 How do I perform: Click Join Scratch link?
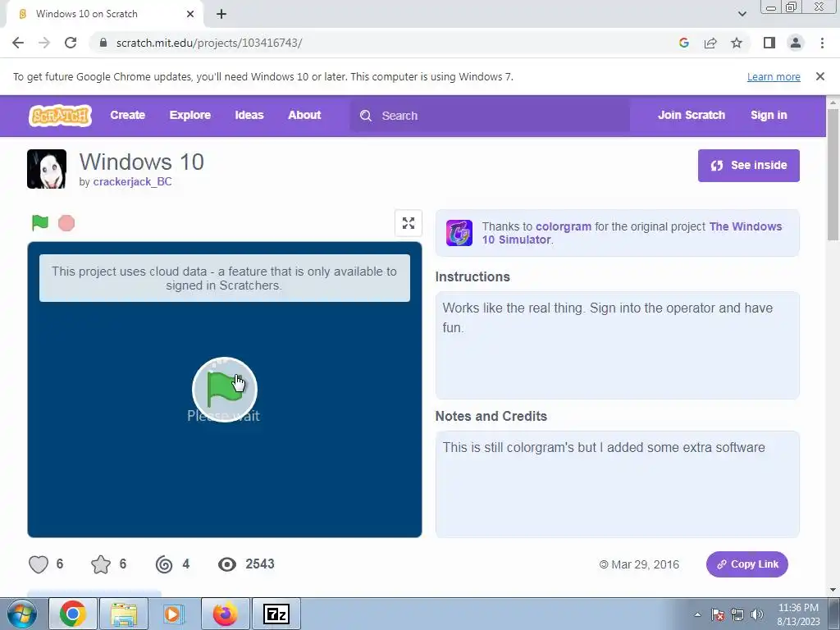pyautogui.click(x=692, y=115)
